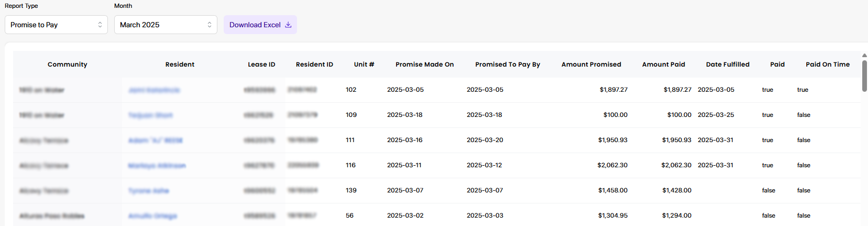Click the Paid On Time column header
Viewport: 868px width, 226px height.
pos(828,64)
